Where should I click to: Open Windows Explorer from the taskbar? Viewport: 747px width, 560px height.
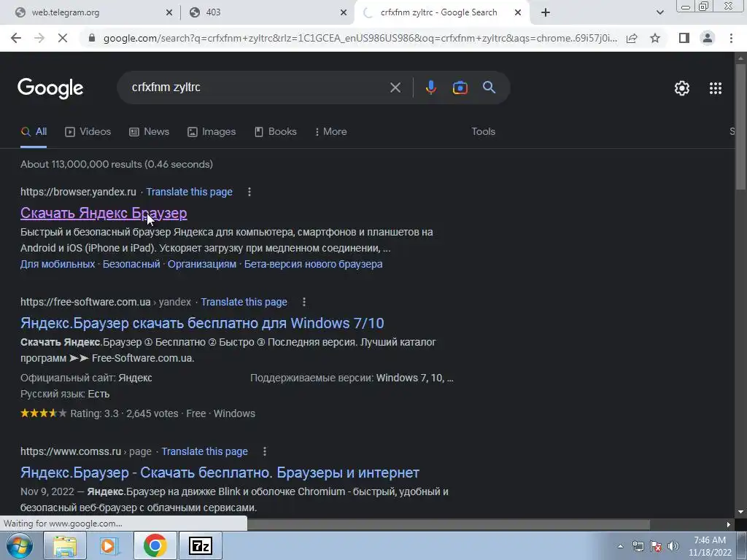[65, 546]
